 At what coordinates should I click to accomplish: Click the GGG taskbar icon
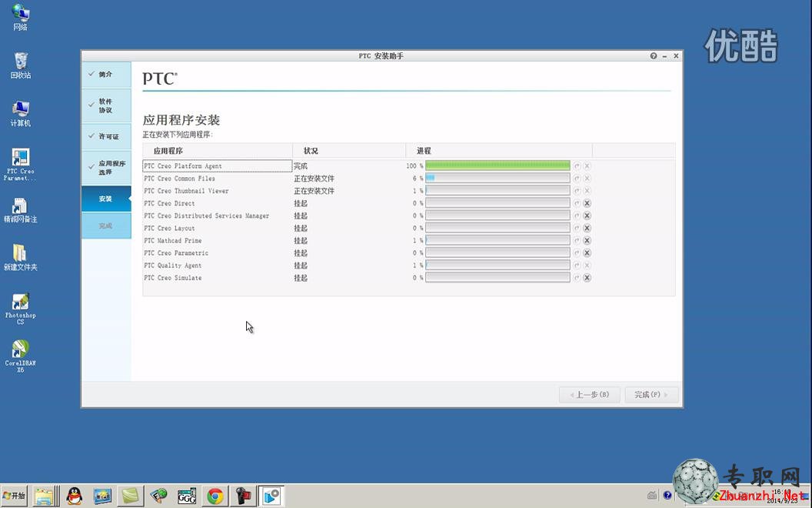point(186,496)
